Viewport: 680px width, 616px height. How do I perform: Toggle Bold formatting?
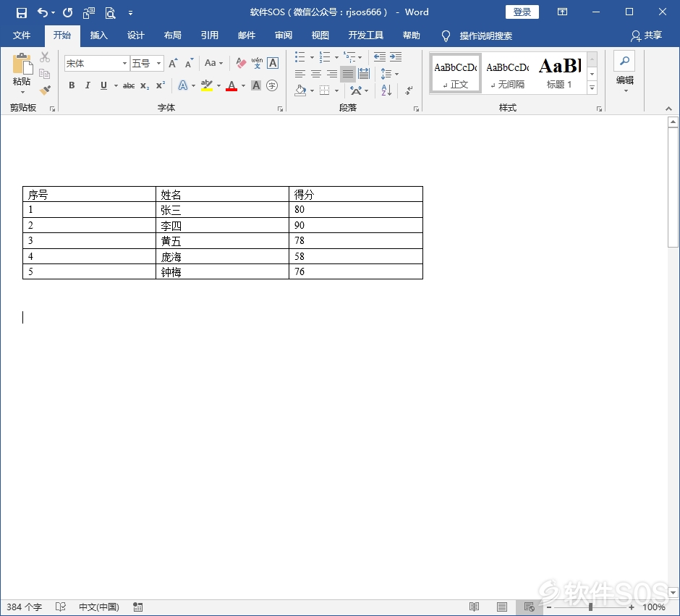coord(72,85)
